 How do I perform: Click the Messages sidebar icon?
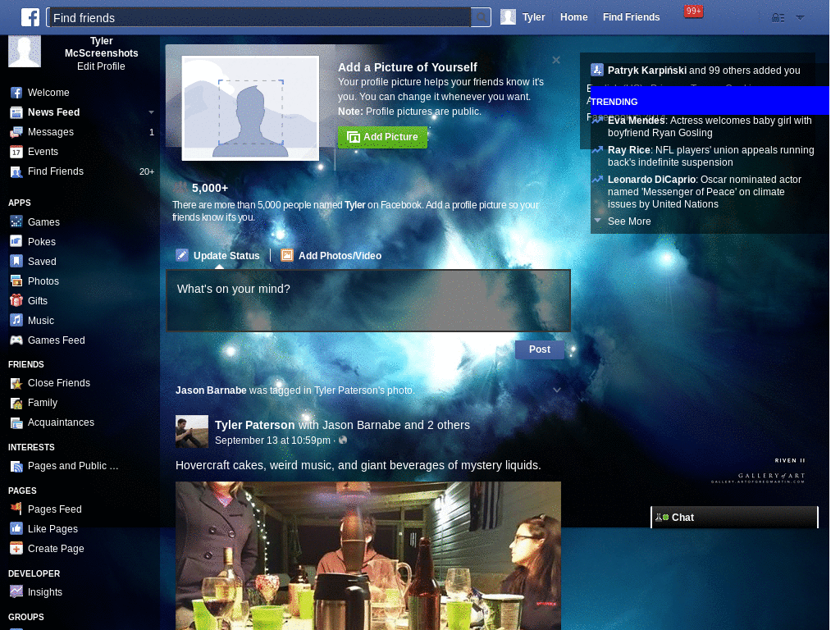coord(16,132)
